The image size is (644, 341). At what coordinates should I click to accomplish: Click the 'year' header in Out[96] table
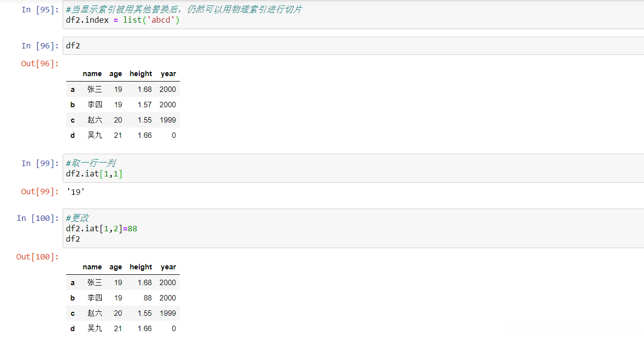[168, 74]
